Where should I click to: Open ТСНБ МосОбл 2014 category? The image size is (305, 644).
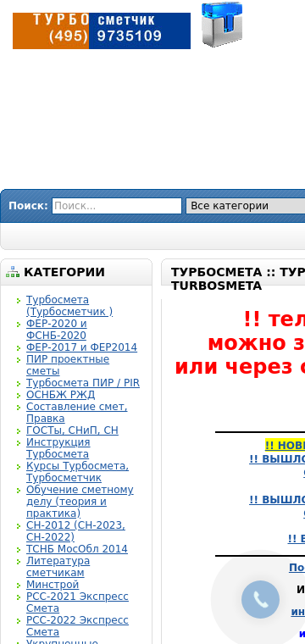tap(77, 549)
